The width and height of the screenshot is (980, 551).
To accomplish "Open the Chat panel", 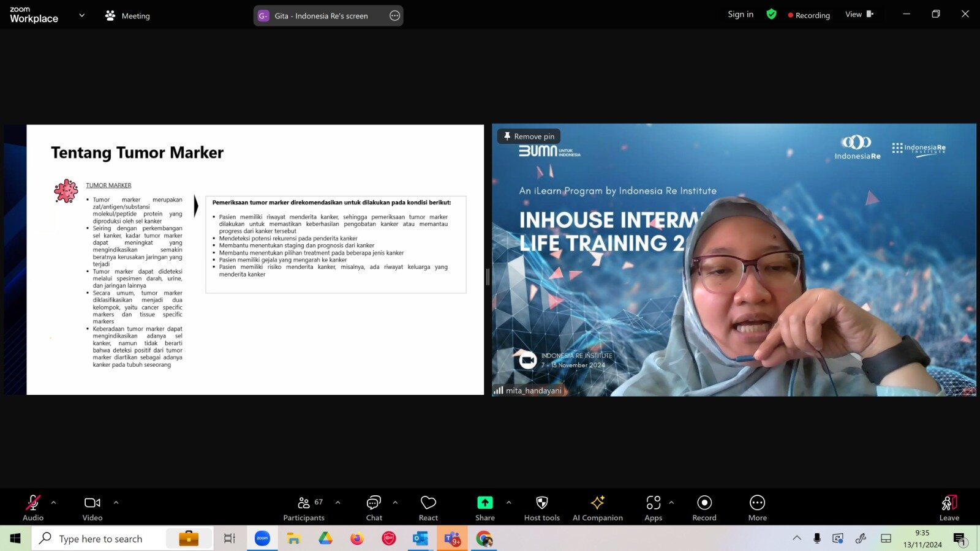I will coord(374,508).
